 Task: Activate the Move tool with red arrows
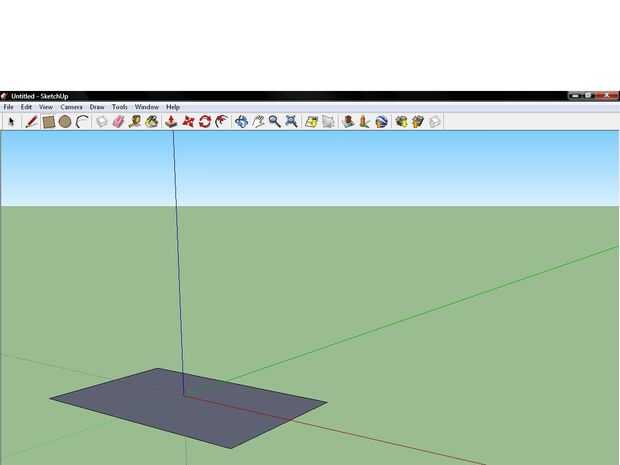188,121
